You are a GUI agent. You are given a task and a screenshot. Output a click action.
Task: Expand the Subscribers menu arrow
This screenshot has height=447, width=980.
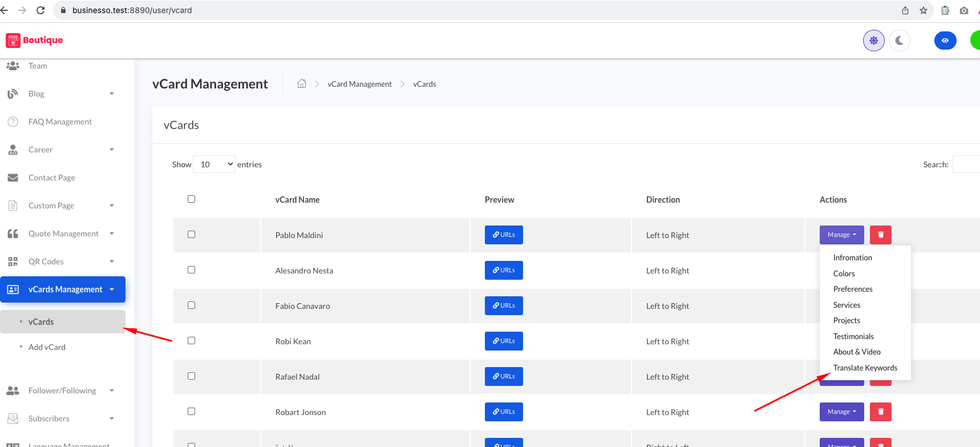click(x=112, y=418)
